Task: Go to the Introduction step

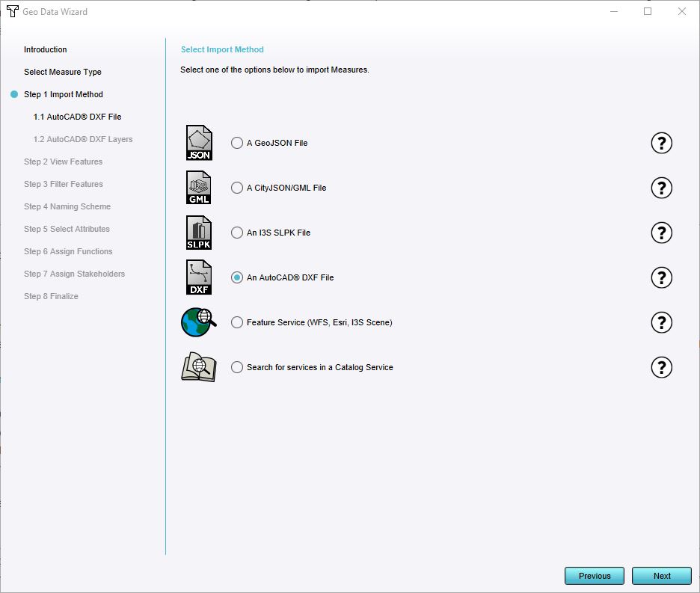Action: pos(45,49)
